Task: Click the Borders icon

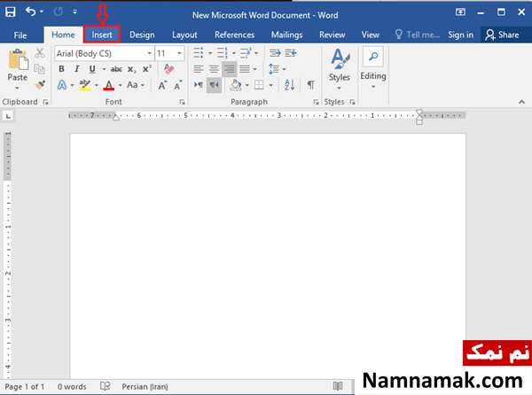Action: point(259,85)
